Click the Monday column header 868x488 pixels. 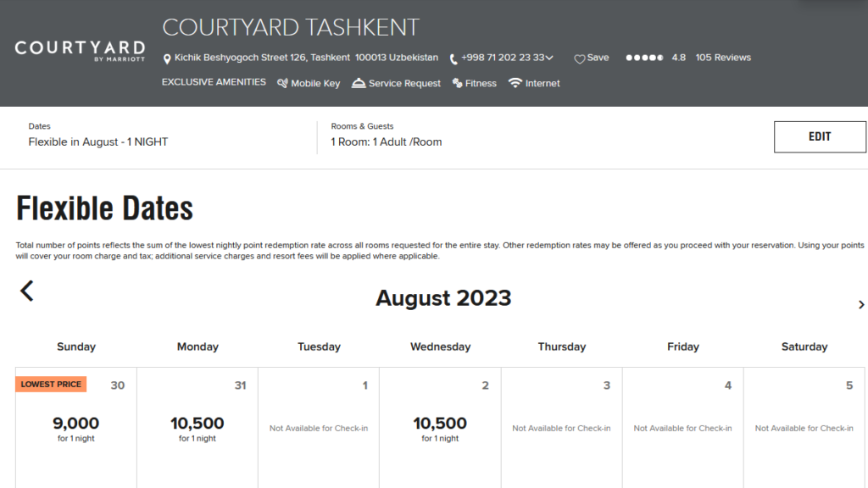[198, 347]
